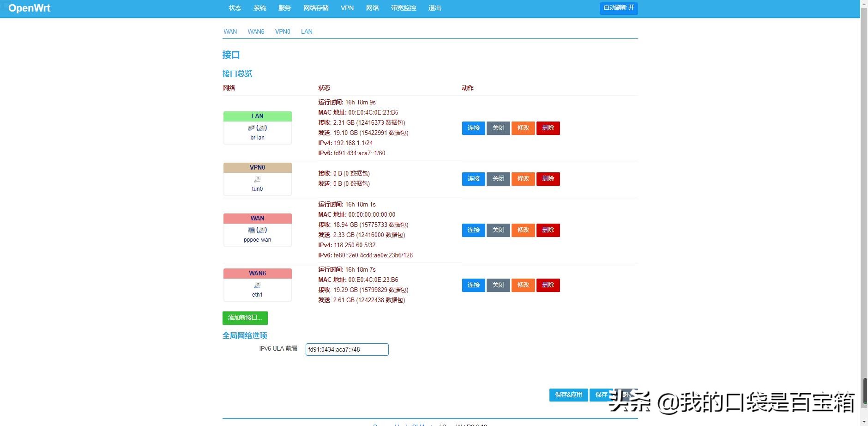Click the IPv6 ULA 前缀 input field

click(346, 349)
